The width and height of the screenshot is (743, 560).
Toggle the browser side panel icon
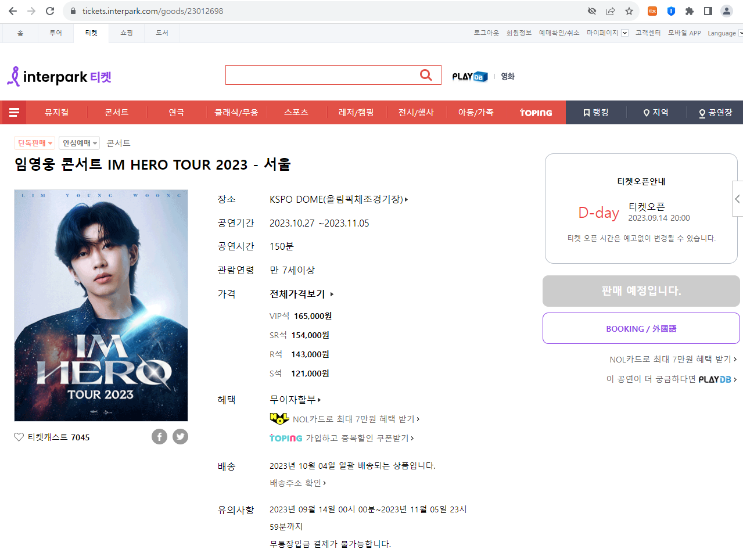coord(708,11)
